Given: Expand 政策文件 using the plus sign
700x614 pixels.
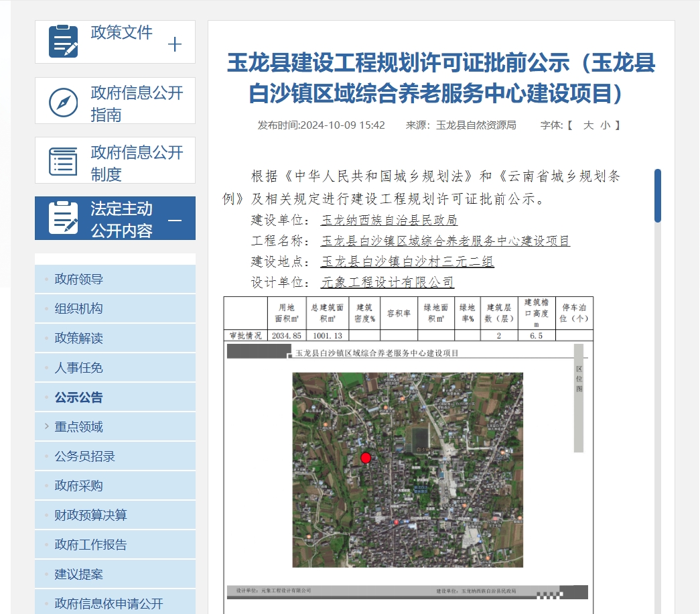Looking at the screenshot, I should [x=174, y=44].
